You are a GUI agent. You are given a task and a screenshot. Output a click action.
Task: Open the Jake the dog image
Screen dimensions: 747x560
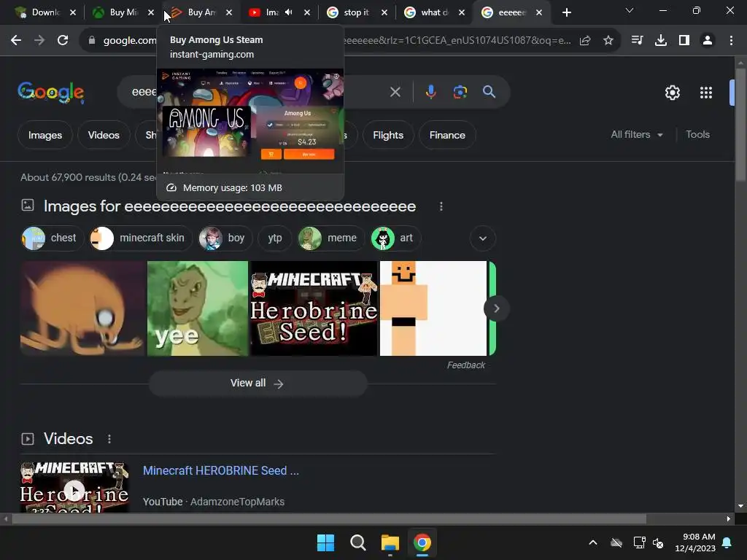point(82,308)
